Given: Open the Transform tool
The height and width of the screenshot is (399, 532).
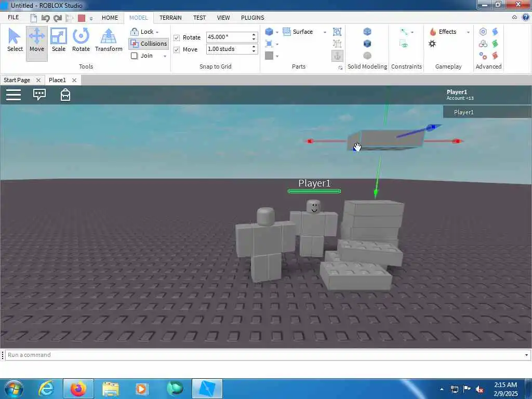Looking at the screenshot, I should click(109, 41).
